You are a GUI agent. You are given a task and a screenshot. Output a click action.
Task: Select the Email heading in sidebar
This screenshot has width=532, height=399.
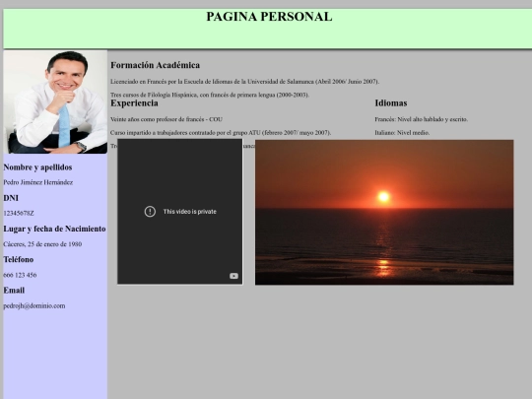[x=14, y=291]
